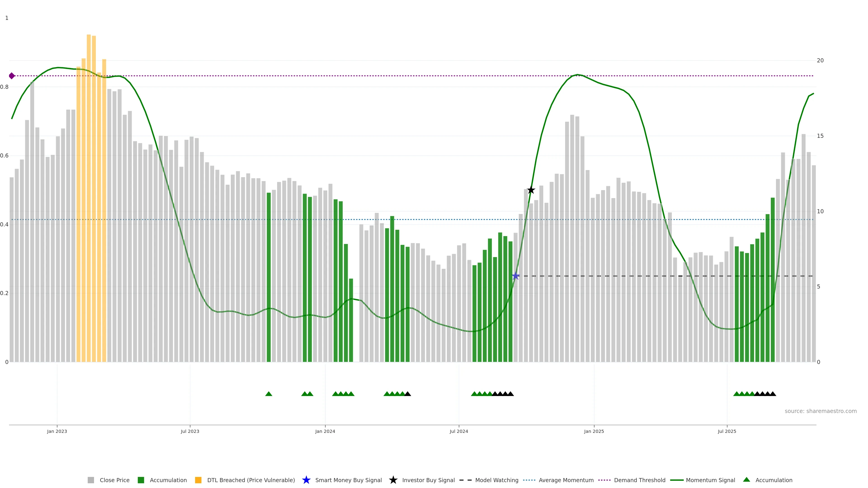The image size is (868, 488).
Task: Click the blue Smart Money Buy Signal star on chart
Action: pos(515,276)
